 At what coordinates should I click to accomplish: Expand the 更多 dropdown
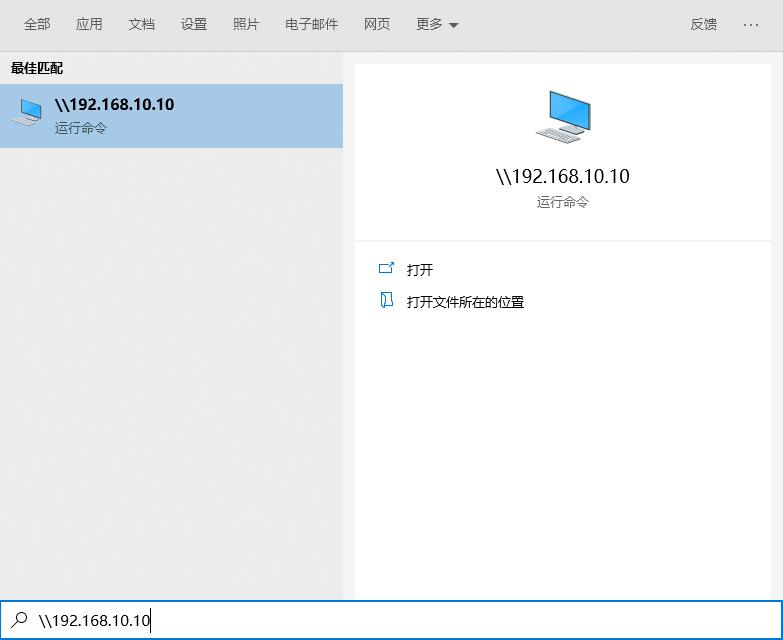point(437,24)
